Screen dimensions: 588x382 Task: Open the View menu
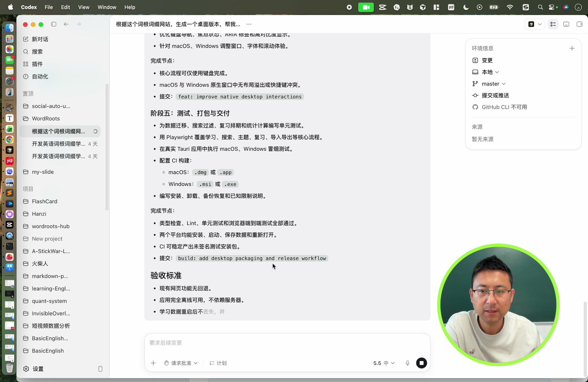click(x=84, y=7)
